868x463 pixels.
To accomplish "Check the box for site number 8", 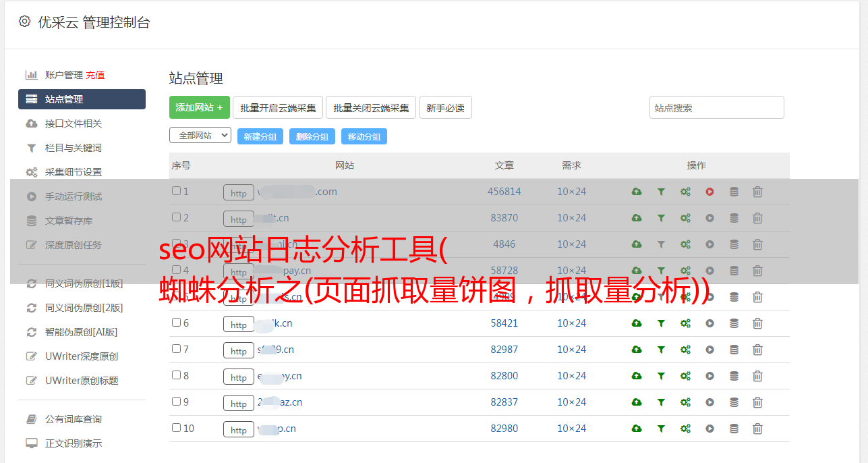I will pos(176,375).
